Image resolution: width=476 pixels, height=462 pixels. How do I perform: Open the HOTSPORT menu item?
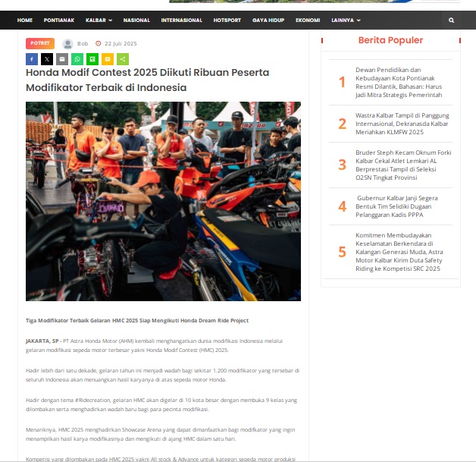[x=227, y=20]
